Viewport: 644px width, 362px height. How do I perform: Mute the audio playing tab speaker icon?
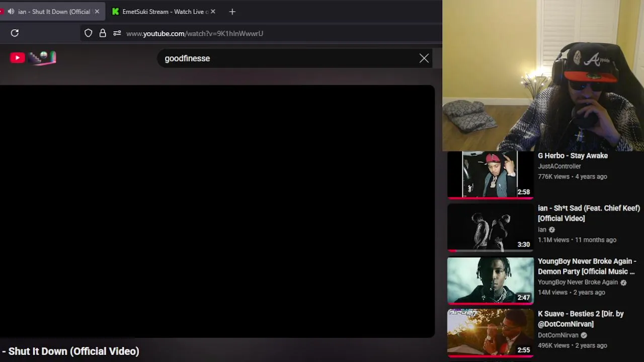(x=11, y=12)
